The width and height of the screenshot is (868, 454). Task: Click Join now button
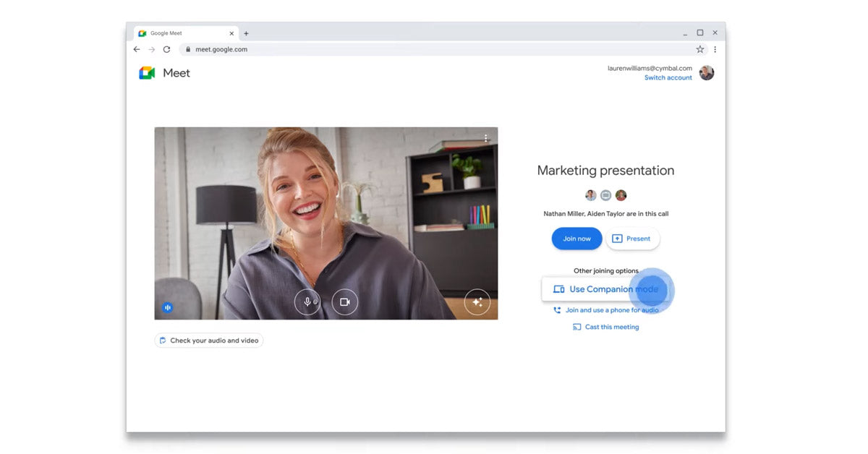576,239
